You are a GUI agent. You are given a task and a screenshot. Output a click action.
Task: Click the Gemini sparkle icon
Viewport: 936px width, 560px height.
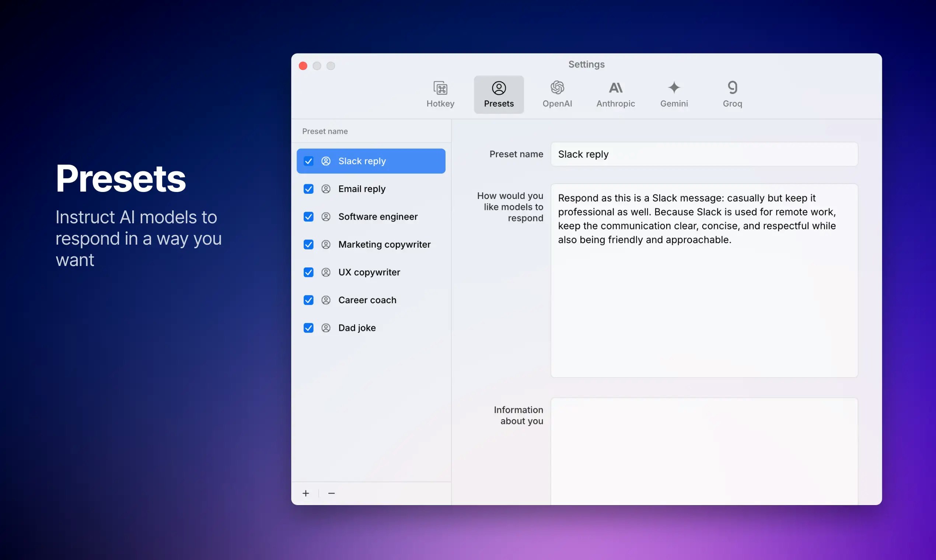point(674,88)
